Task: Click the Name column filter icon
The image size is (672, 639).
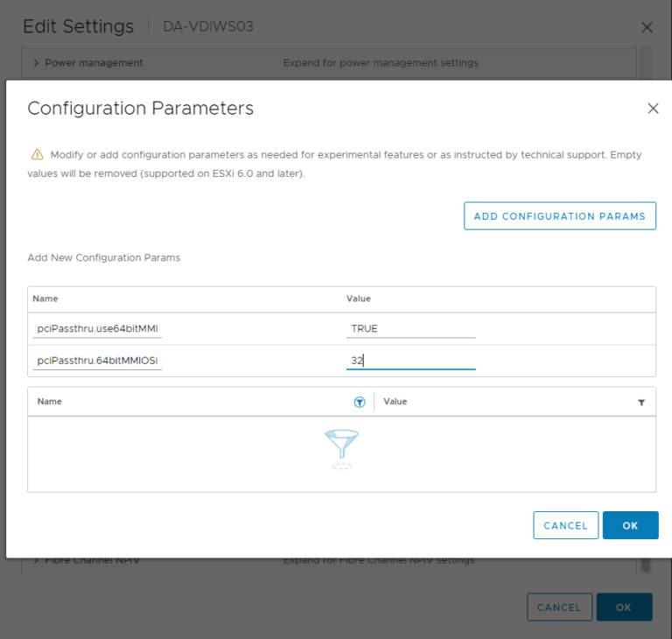Action: click(x=360, y=402)
